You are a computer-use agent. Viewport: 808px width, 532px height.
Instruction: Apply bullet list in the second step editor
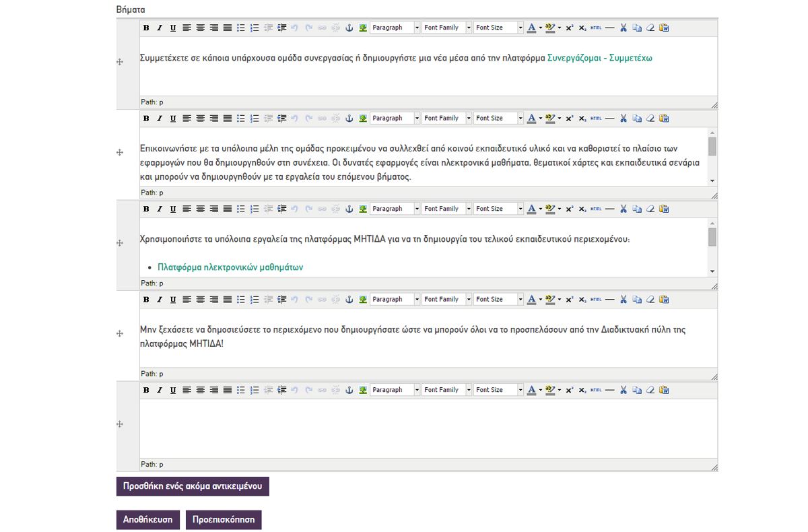pos(241,119)
